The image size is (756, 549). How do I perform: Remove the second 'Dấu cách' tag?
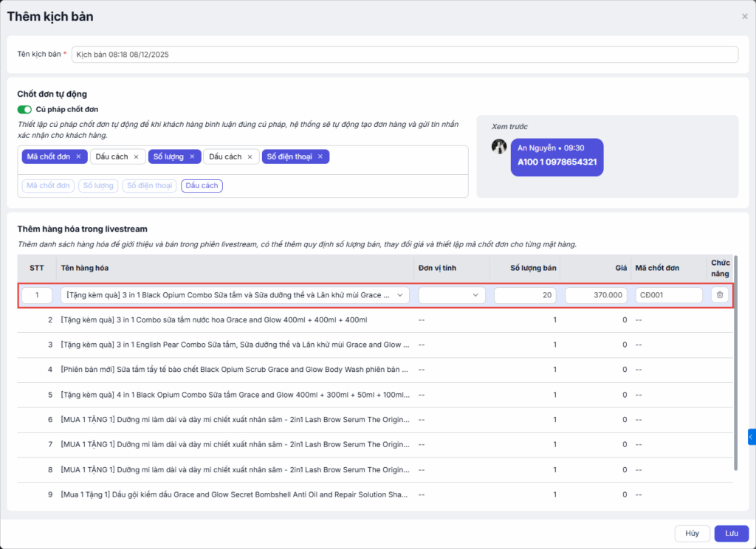250,157
